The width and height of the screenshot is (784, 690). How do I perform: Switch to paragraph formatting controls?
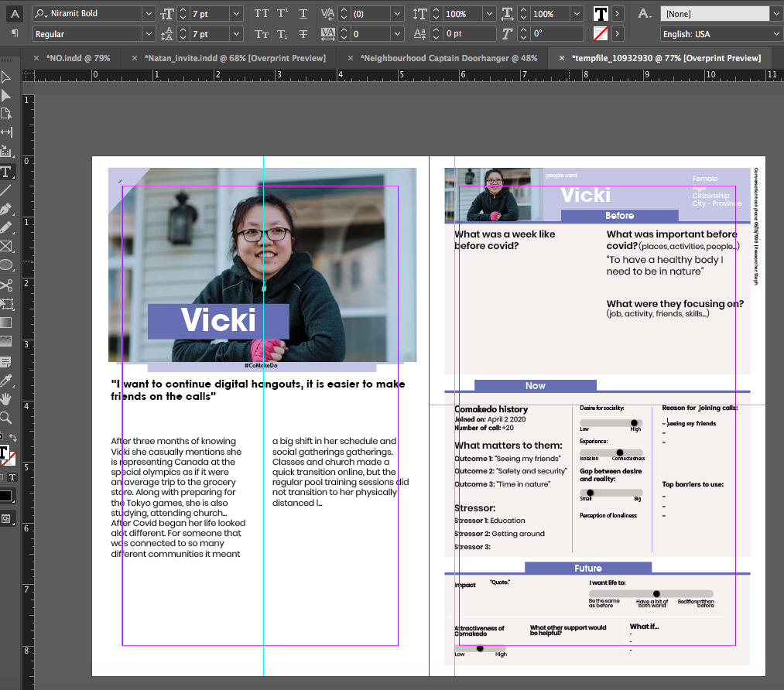[15, 34]
